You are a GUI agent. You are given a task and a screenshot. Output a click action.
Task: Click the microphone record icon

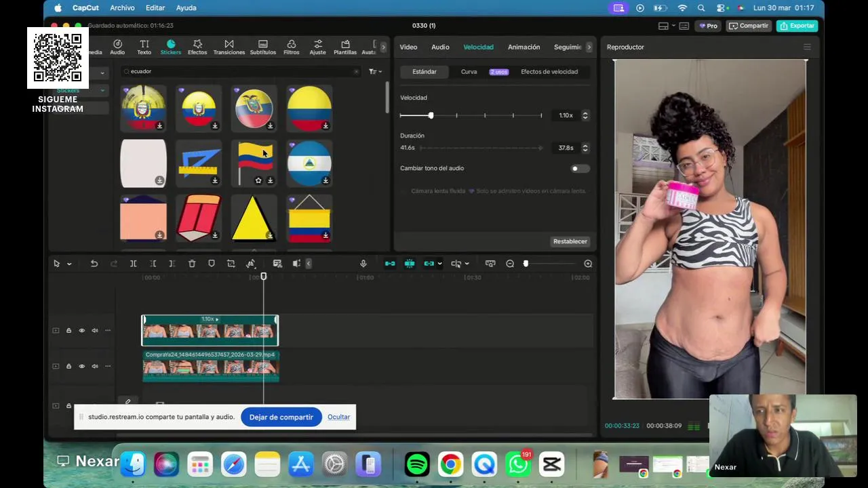tap(363, 264)
